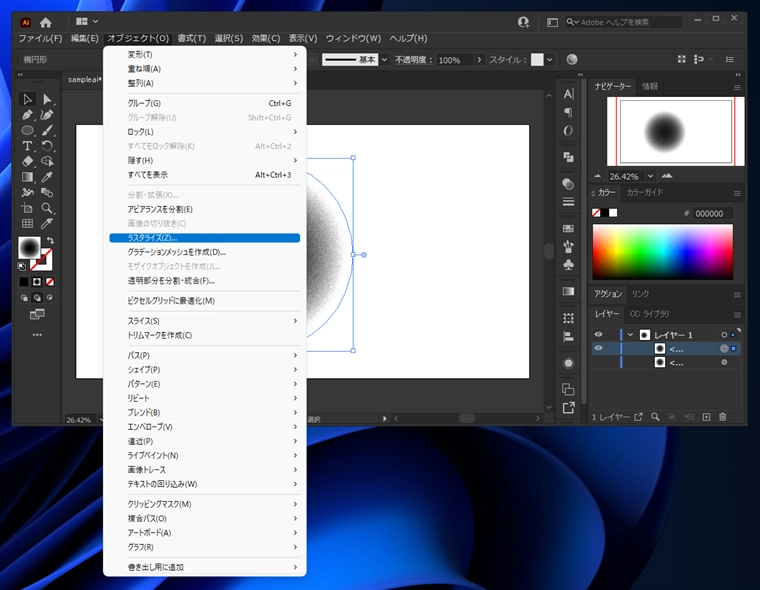
Task: Click the change screen mode icon
Action: tap(37, 314)
